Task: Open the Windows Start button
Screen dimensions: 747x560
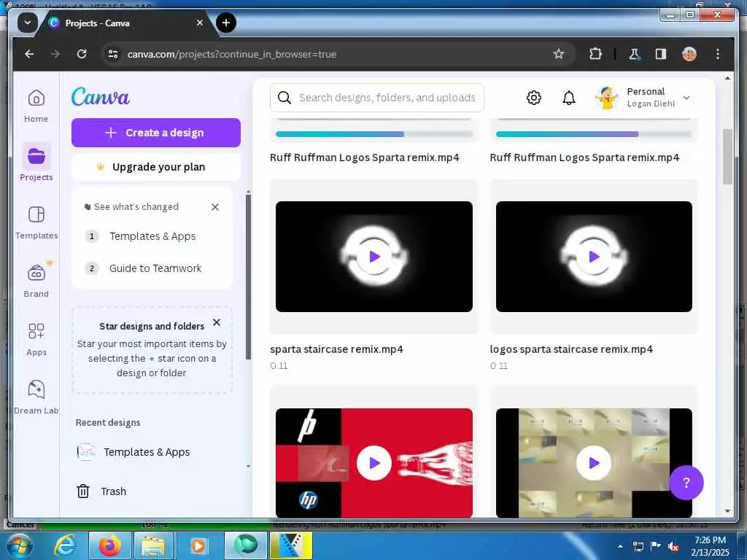Action: 19,545
